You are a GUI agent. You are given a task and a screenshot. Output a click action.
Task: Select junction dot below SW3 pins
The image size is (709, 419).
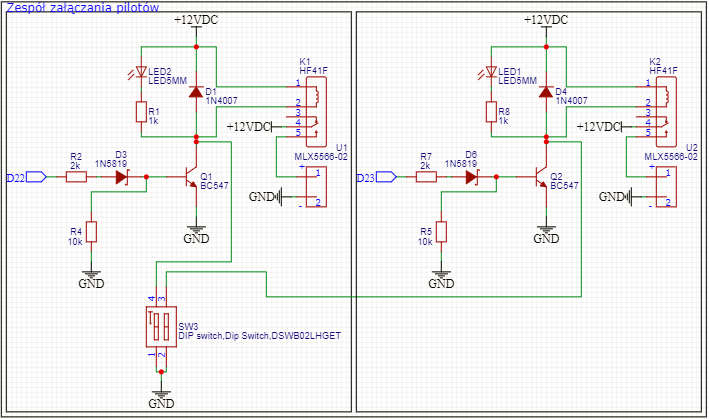click(161, 372)
